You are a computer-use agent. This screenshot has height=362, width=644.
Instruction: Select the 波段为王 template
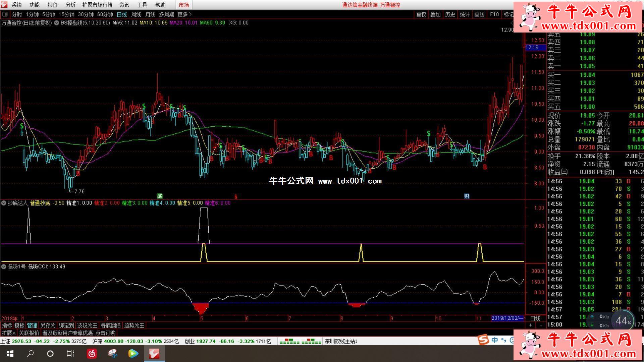[87, 325]
